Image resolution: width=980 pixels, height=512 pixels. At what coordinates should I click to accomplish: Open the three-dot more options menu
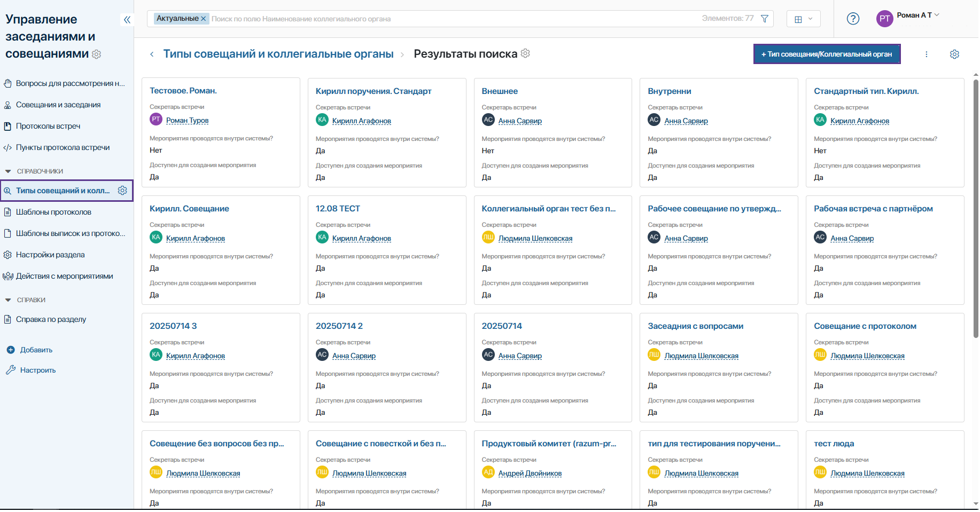coord(927,54)
